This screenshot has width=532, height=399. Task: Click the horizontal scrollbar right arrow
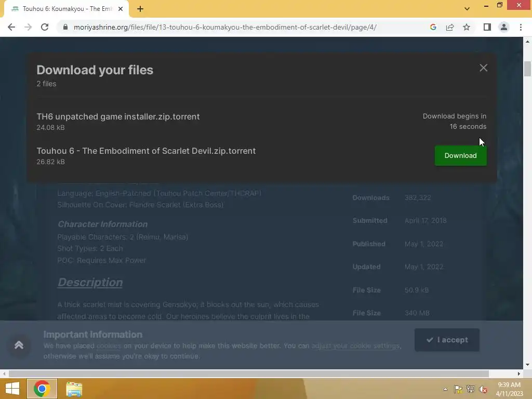(519, 374)
